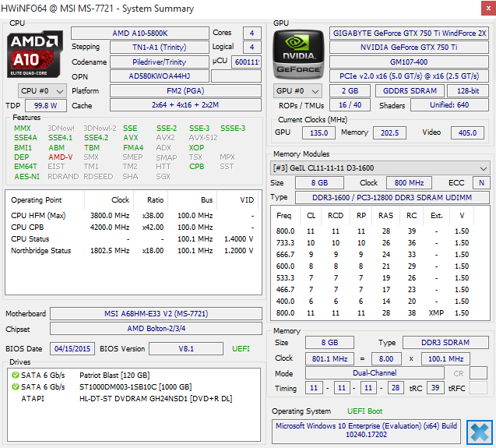Click the CL column header in memory table
Viewport: 496px width, 448px height.
tap(311, 216)
